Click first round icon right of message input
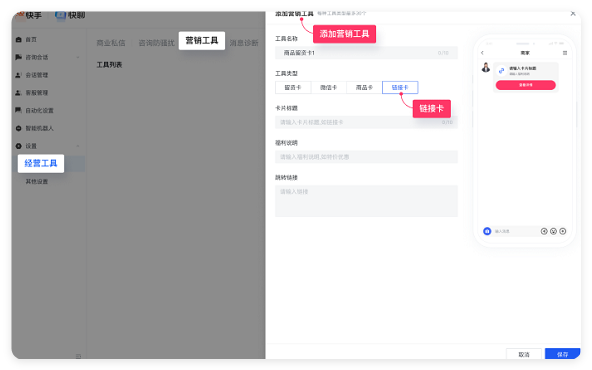 pyautogui.click(x=544, y=231)
